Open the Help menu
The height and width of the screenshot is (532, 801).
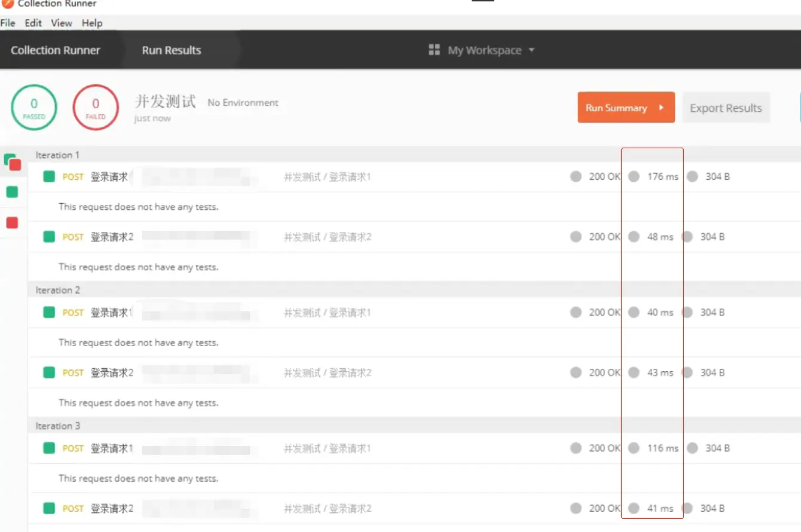pyautogui.click(x=92, y=23)
